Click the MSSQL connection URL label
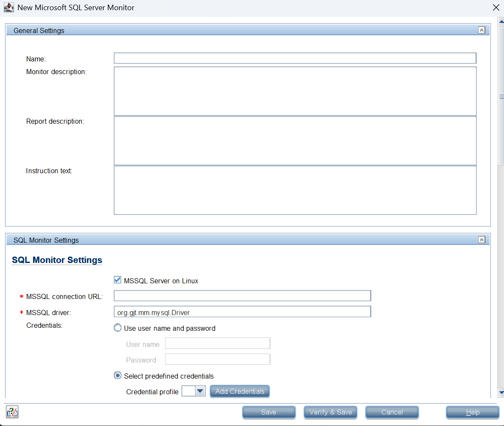The width and height of the screenshot is (504, 426). pyautogui.click(x=64, y=297)
